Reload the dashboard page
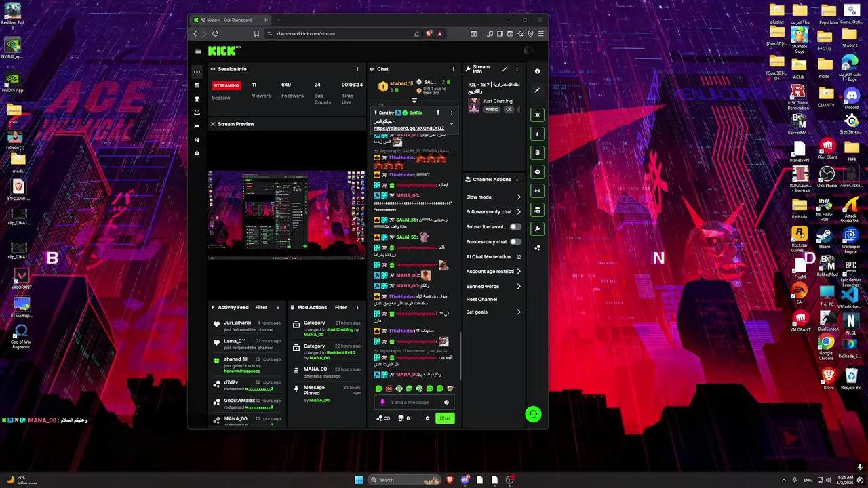Screen dimensions: 868x488 tap(215, 33)
